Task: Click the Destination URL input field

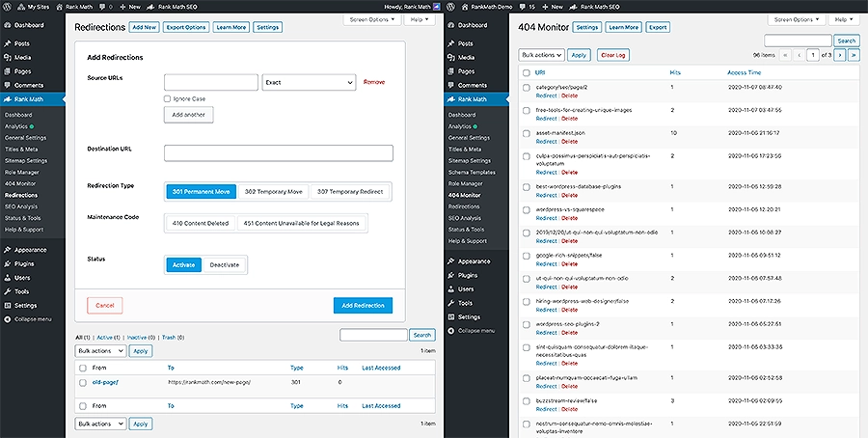Action: pyautogui.click(x=279, y=152)
